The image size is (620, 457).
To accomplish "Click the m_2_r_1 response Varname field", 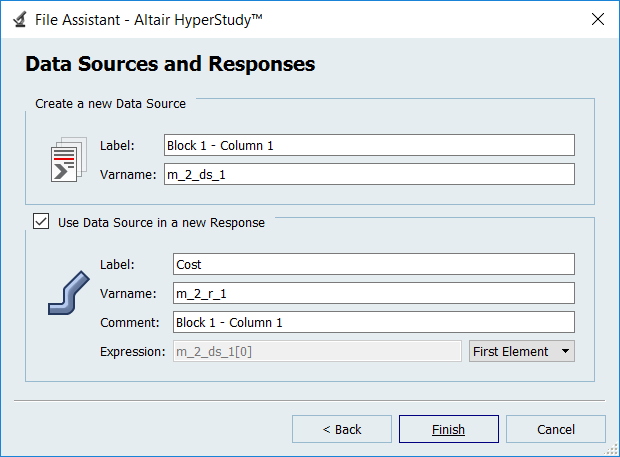I will click(373, 293).
